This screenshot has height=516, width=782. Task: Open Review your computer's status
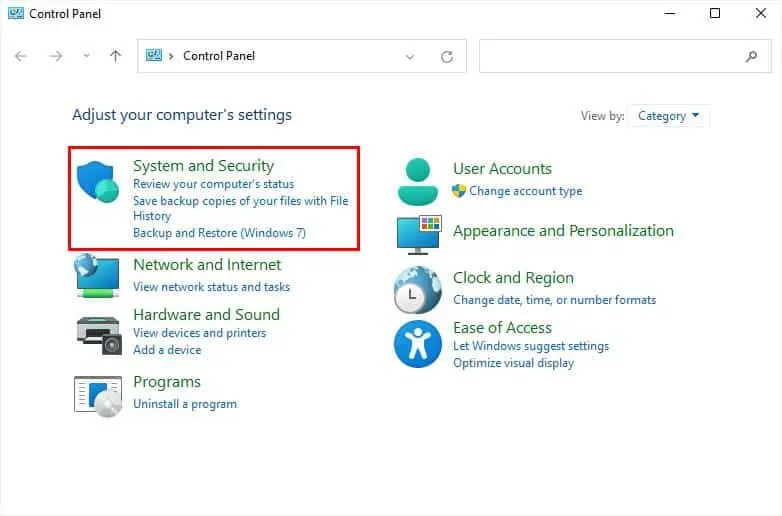point(213,184)
